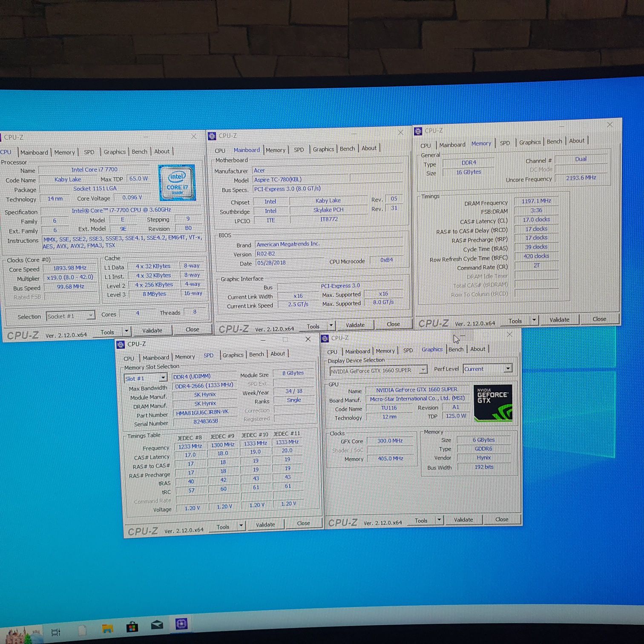644x644 pixels.
Task: Click the serial number '82483658' field
Action: click(x=206, y=421)
